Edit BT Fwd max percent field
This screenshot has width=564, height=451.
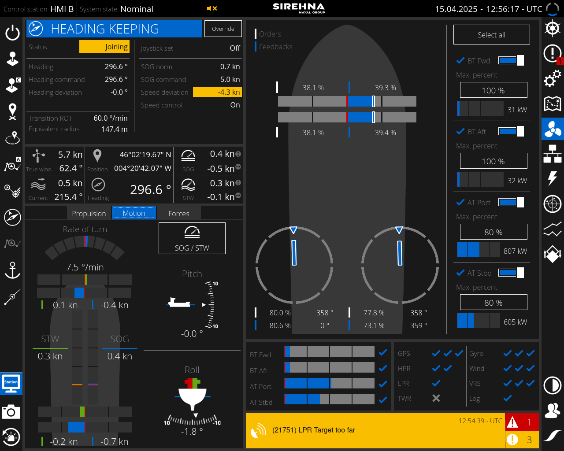(x=494, y=90)
